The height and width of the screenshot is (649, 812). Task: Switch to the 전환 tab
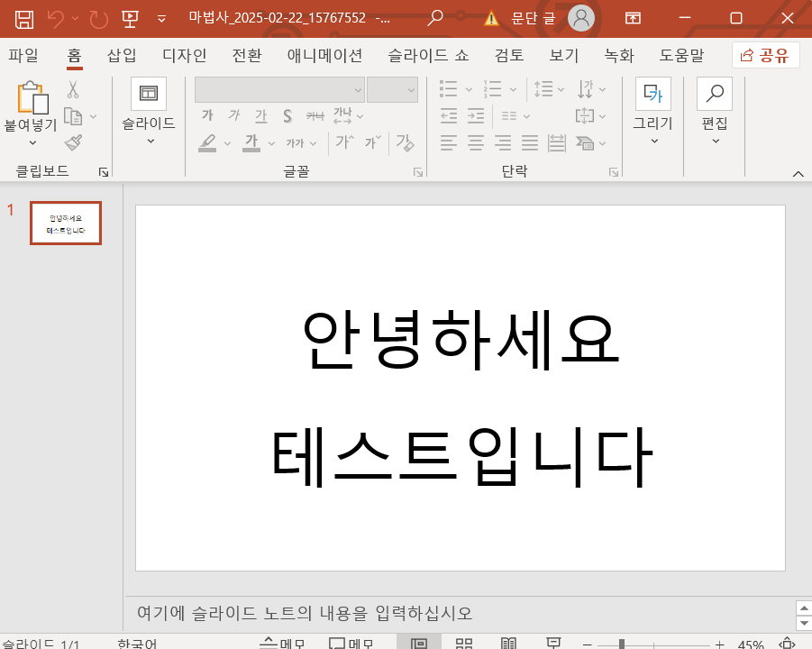pyautogui.click(x=247, y=55)
